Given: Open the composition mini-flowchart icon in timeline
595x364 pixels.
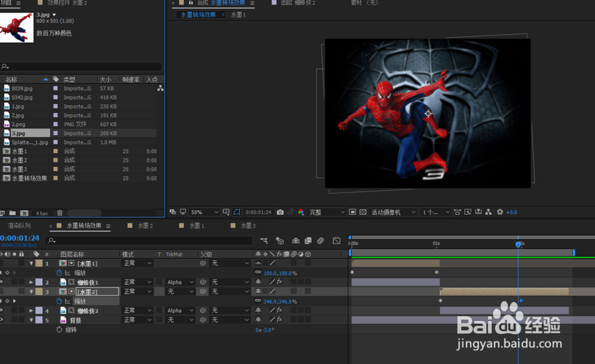Looking at the screenshot, I should (x=264, y=240).
